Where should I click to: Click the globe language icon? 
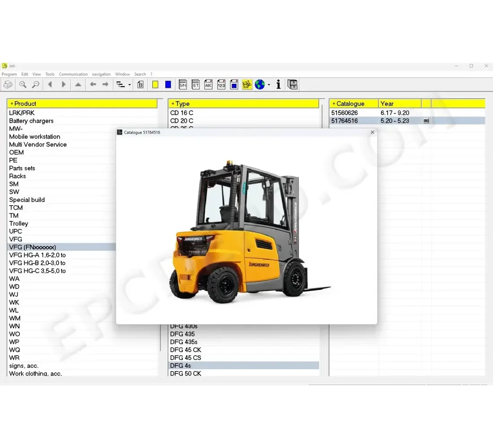[x=259, y=84]
